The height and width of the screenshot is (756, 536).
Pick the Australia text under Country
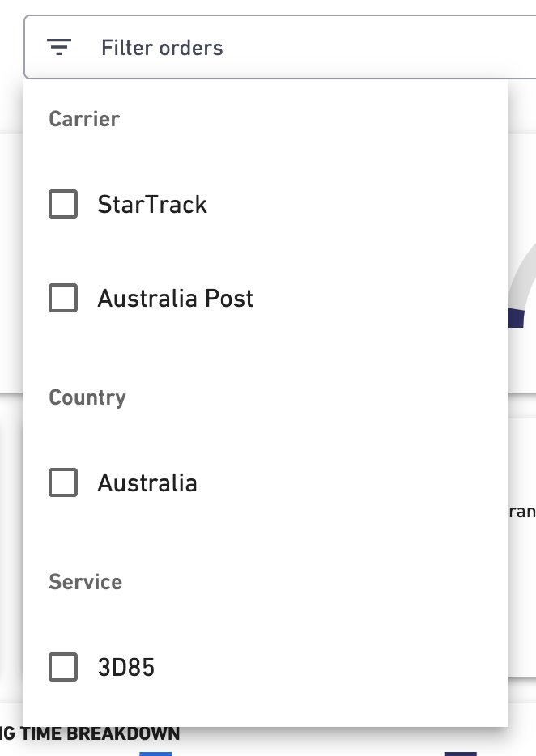click(x=147, y=483)
